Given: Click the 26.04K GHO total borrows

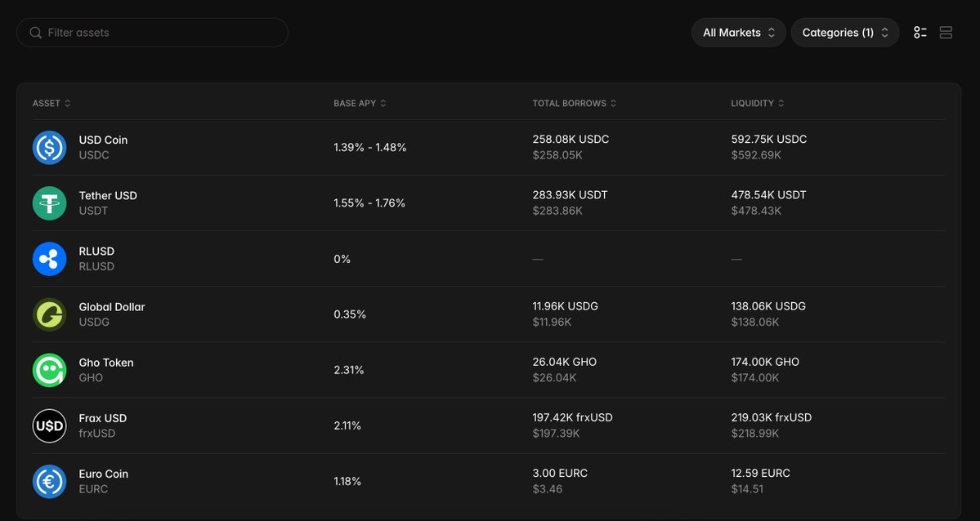Looking at the screenshot, I should tap(564, 362).
